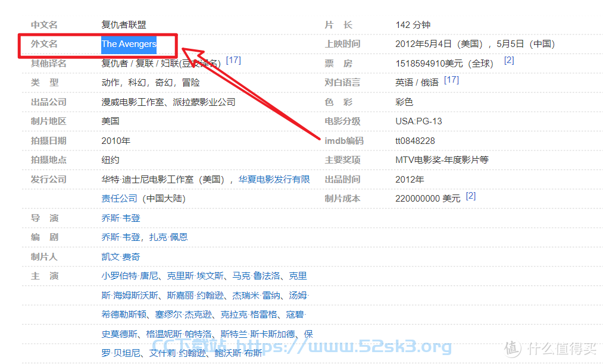Select the filming date 2010年
Screen dimensions: 603x364
[x=115, y=141]
